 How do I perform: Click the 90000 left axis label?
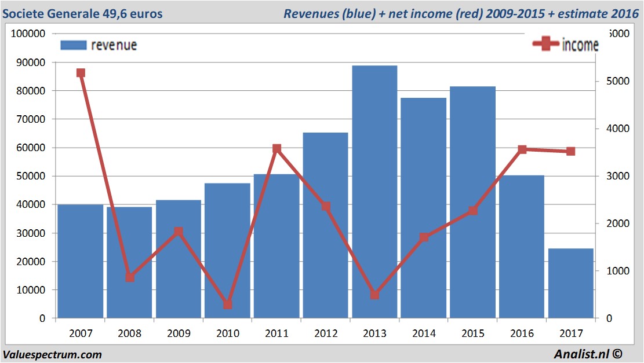pos(31,63)
